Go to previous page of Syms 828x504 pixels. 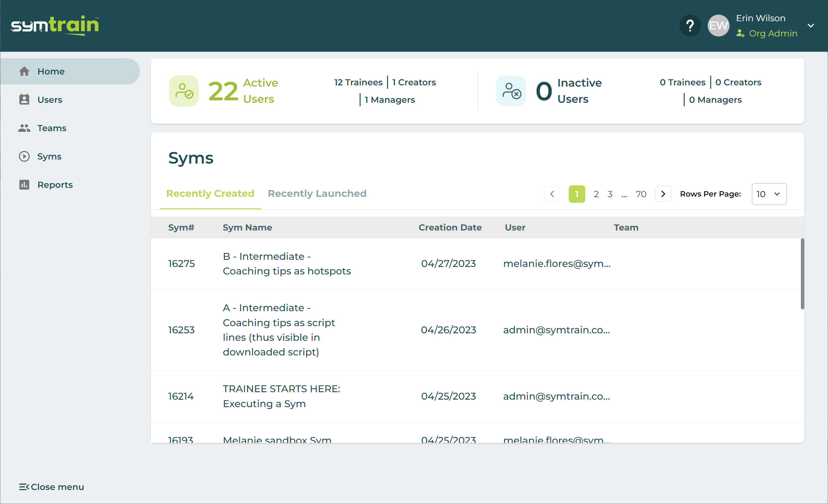point(552,194)
